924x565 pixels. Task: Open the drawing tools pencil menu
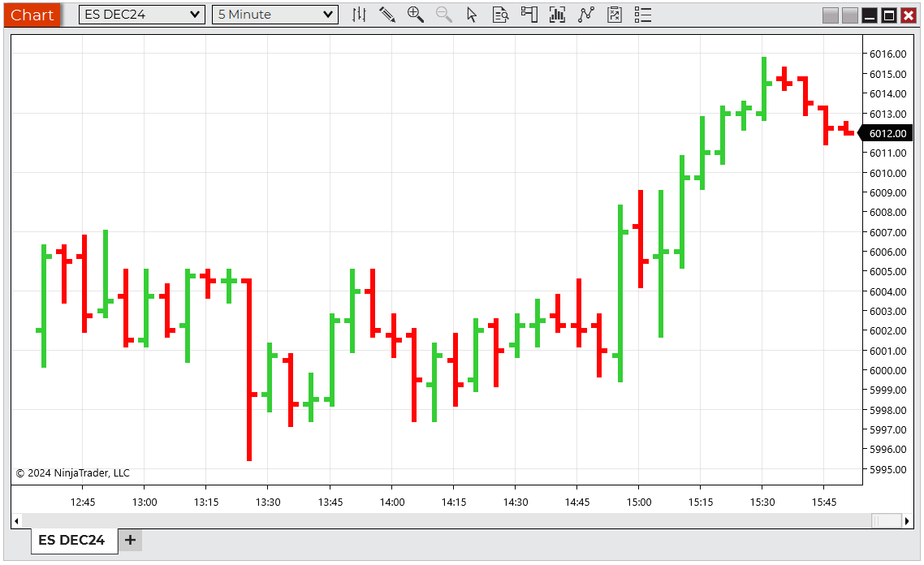[387, 15]
